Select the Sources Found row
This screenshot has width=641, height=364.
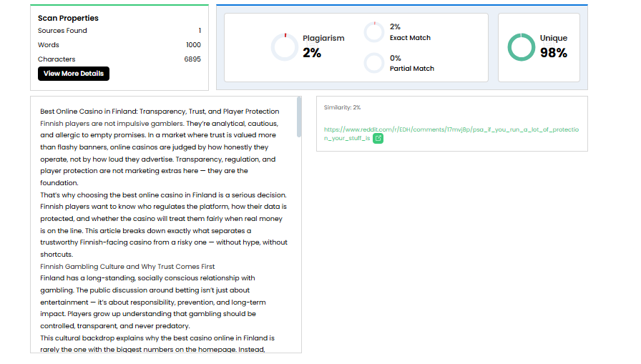point(119,31)
